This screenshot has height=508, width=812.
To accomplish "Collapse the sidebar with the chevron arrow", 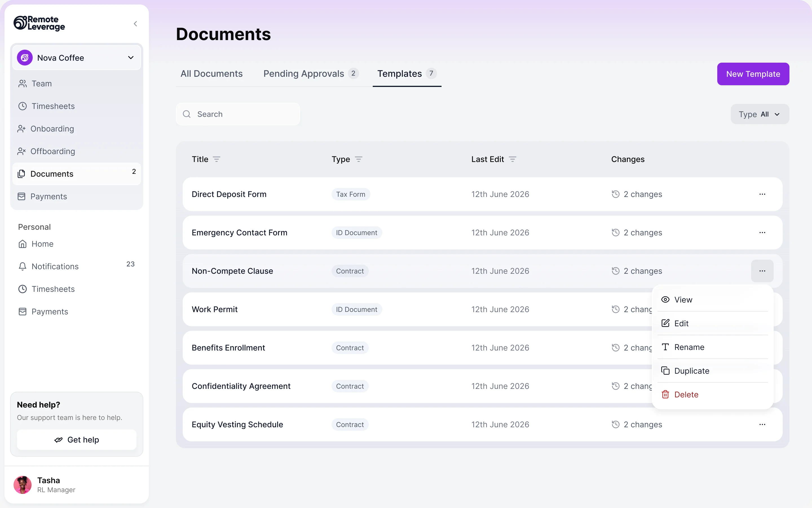I will click(135, 23).
